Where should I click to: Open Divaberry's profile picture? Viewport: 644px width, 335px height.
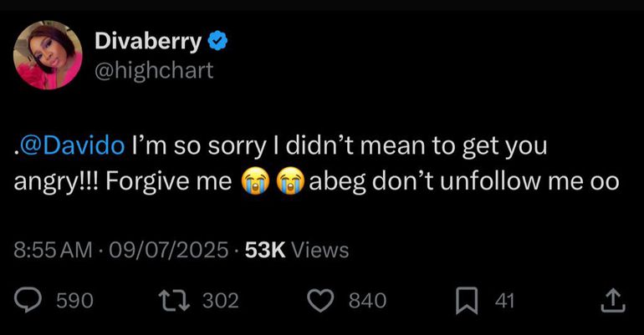point(48,54)
